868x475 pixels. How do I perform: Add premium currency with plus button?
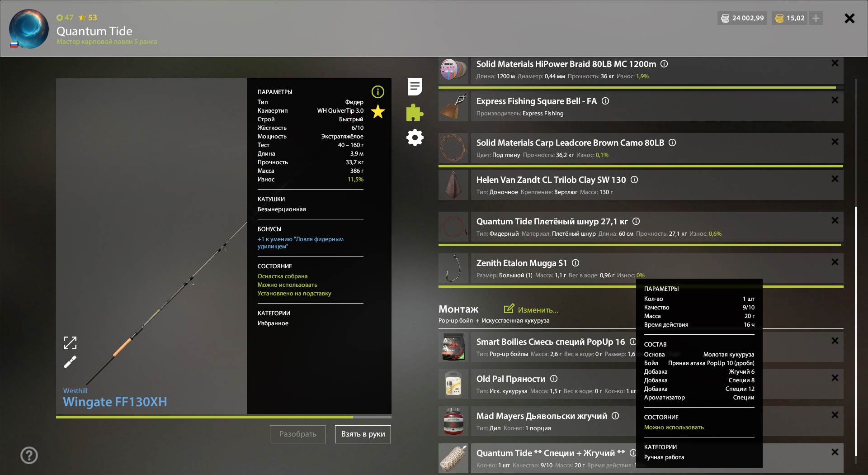816,18
